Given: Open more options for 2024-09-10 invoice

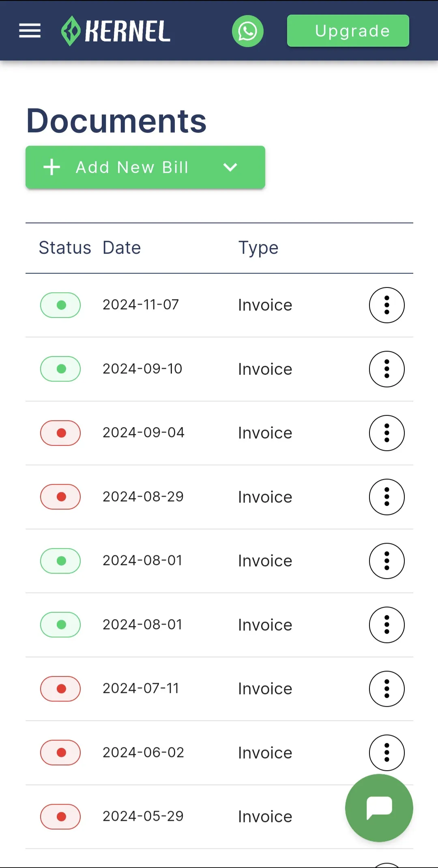Looking at the screenshot, I should tap(387, 369).
